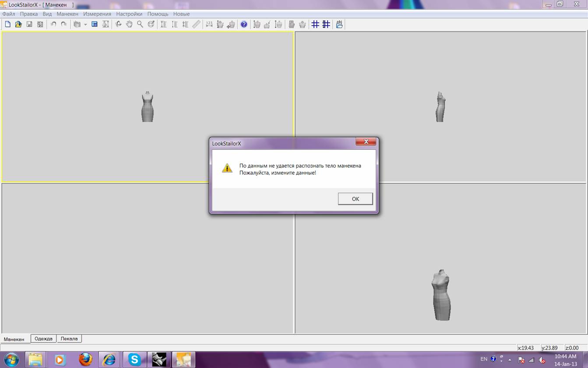Click the mannequin in the perspective viewport

(441, 295)
